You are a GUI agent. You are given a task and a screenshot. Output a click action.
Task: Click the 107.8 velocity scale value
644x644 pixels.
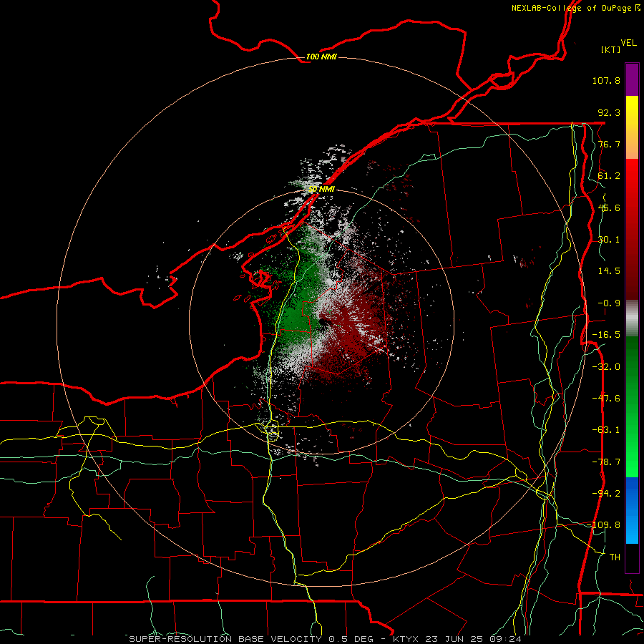tap(606, 80)
